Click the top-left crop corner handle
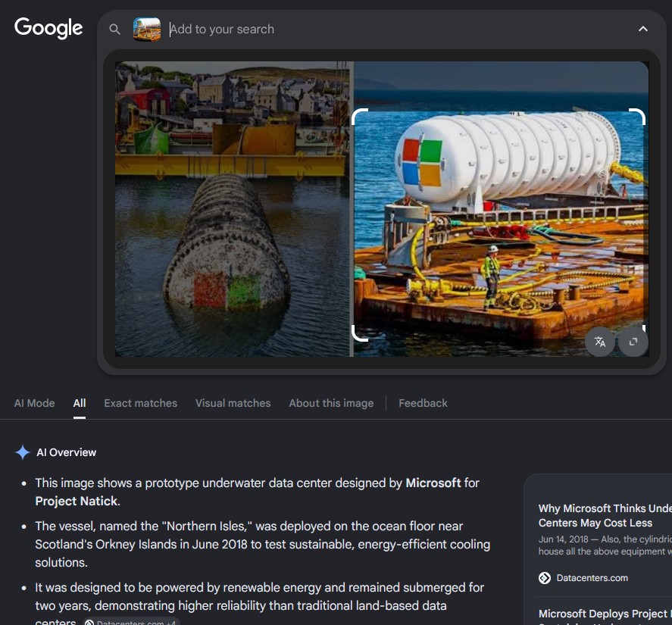Screen dimensions: 672x625 (360, 117)
